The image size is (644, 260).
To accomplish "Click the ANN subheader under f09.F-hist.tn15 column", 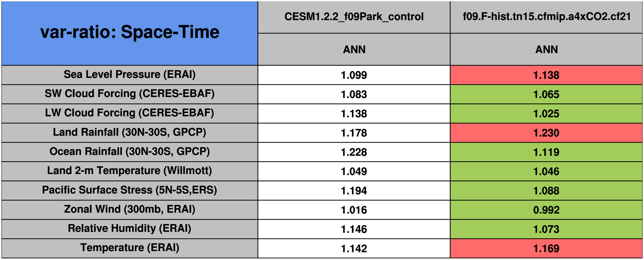I will (546, 50).
